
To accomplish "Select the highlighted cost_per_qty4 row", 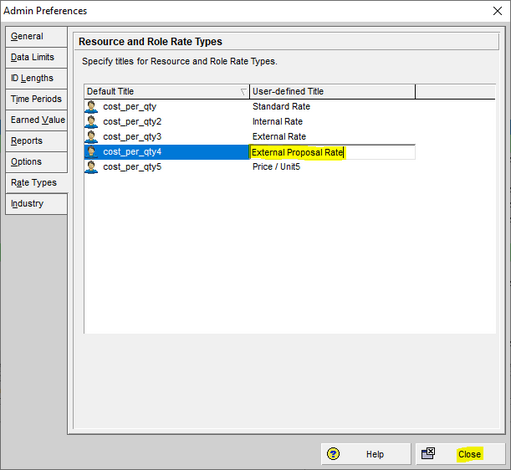I will 249,152.
